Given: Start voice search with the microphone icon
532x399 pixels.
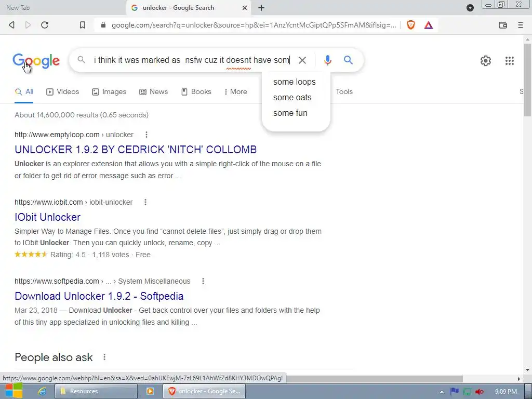Looking at the screenshot, I should [x=327, y=60].
